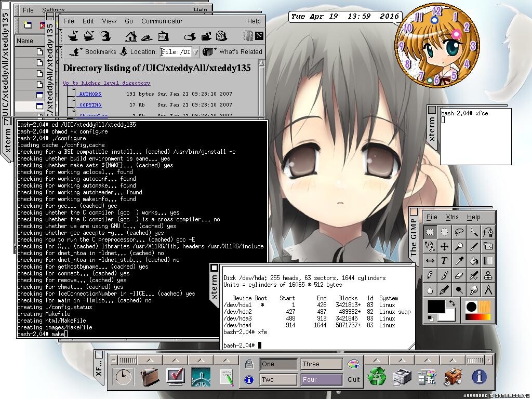Click the Home icon in Netscape toolbar
This screenshot has height=399, width=532.
pyautogui.click(x=131, y=36)
